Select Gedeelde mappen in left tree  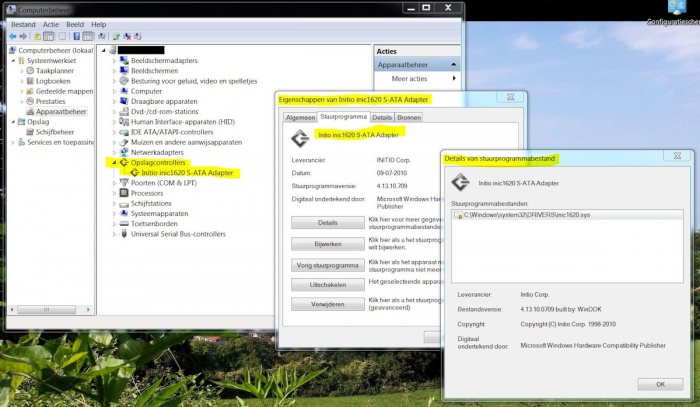coord(65,91)
